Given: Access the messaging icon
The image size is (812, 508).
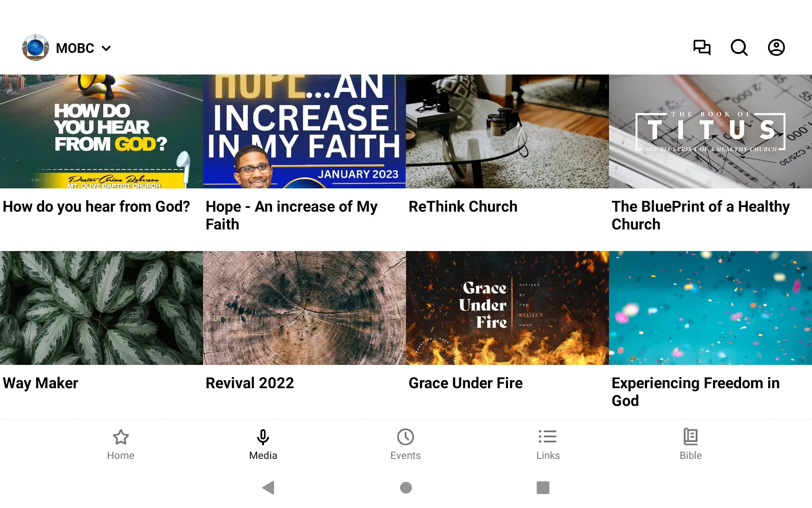Looking at the screenshot, I should pyautogui.click(x=702, y=47).
